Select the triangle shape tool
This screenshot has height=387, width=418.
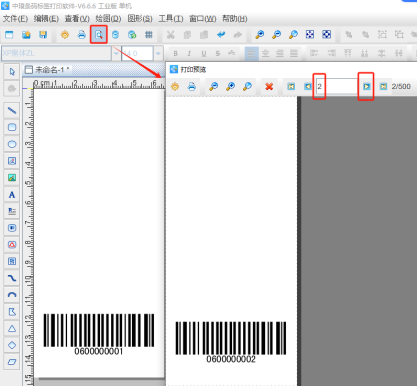[x=12, y=328]
